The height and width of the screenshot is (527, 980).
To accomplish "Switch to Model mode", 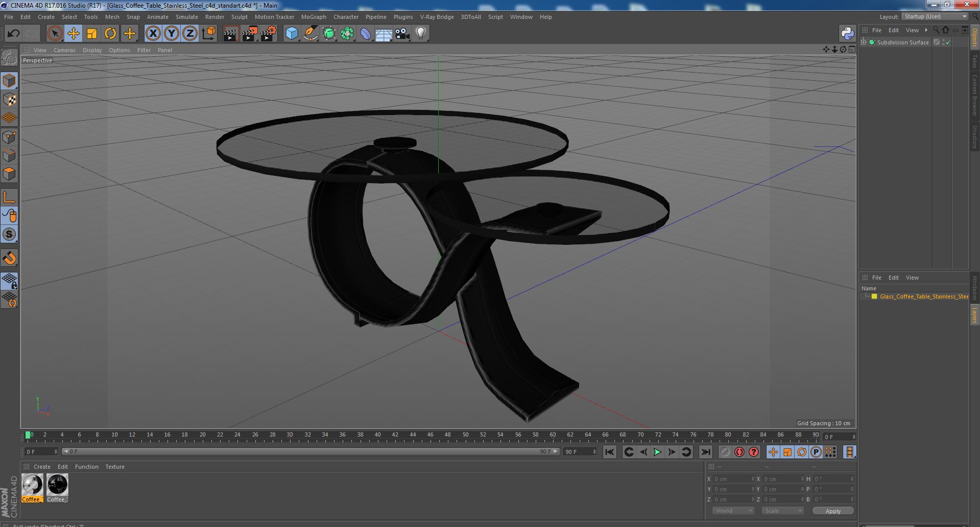I will (x=9, y=81).
